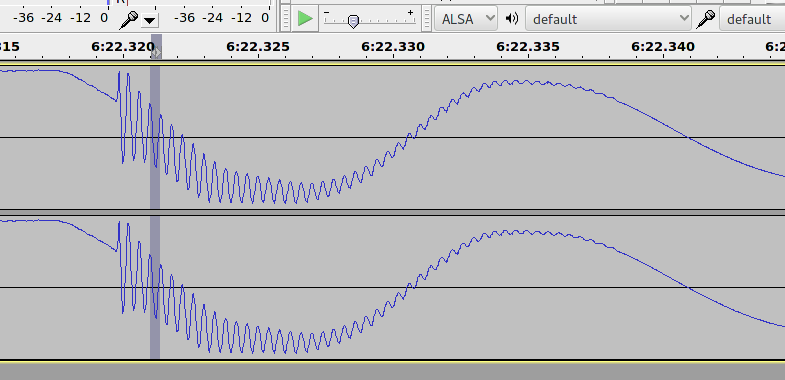Open the playback device dropdown set to default

click(608, 19)
